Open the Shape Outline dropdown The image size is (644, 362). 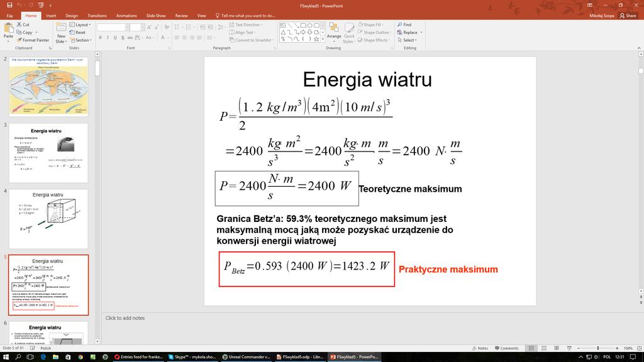coord(374,33)
